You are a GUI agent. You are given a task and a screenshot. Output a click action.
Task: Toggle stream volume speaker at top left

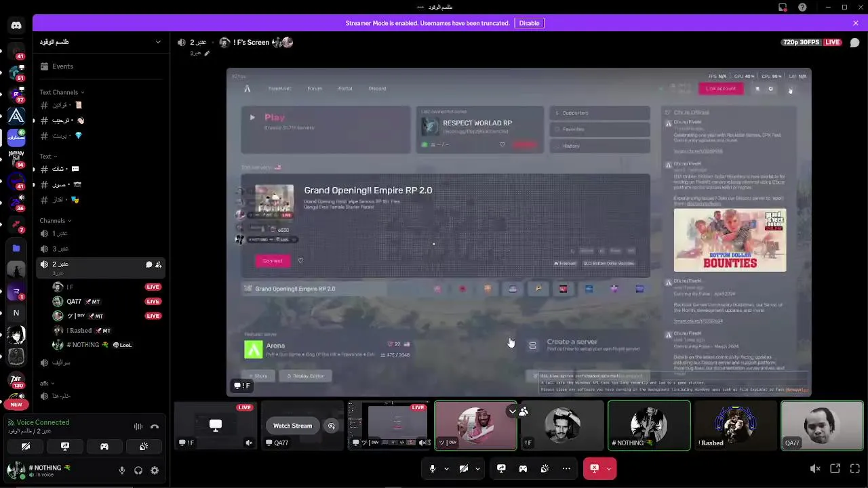point(181,42)
